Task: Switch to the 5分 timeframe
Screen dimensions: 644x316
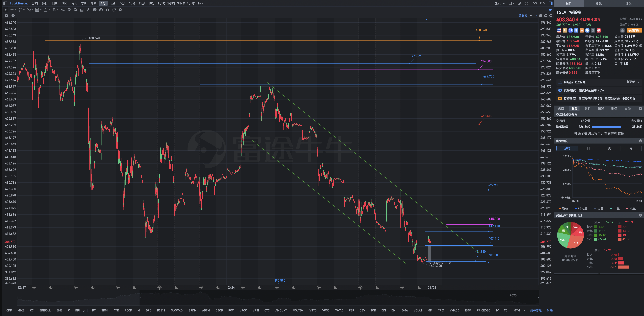Action: [x=122, y=3]
